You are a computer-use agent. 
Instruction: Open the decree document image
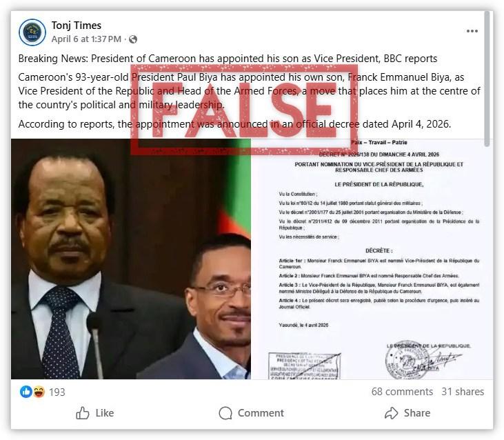(x=372, y=259)
